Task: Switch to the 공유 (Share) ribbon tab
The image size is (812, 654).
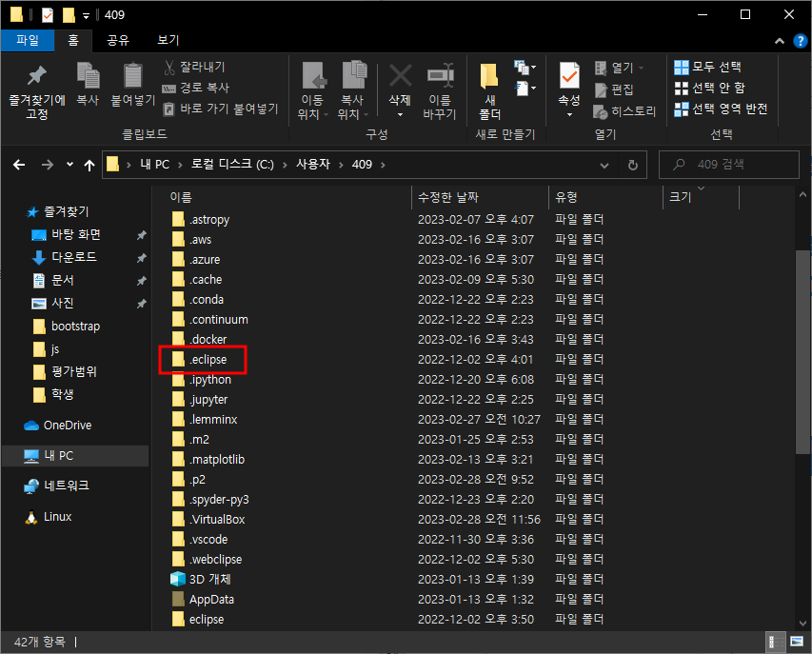Action: (x=117, y=40)
